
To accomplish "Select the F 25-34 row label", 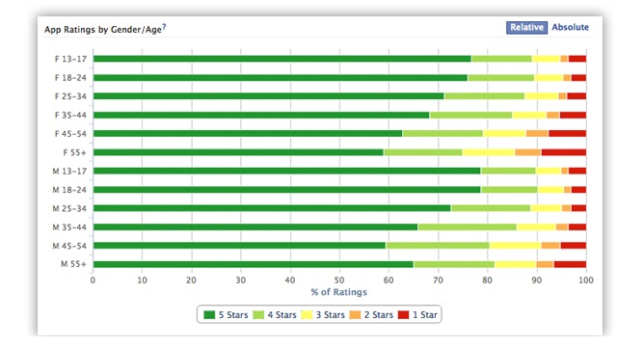I will (x=70, y=96).
